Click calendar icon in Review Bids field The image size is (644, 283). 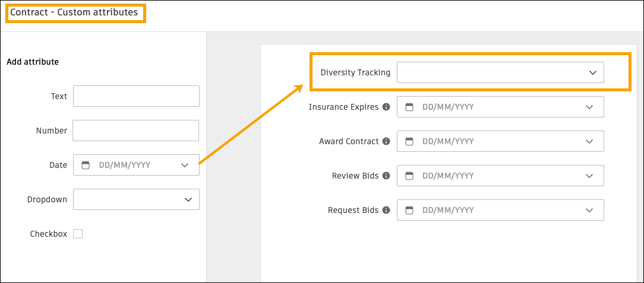pos(409,176)
